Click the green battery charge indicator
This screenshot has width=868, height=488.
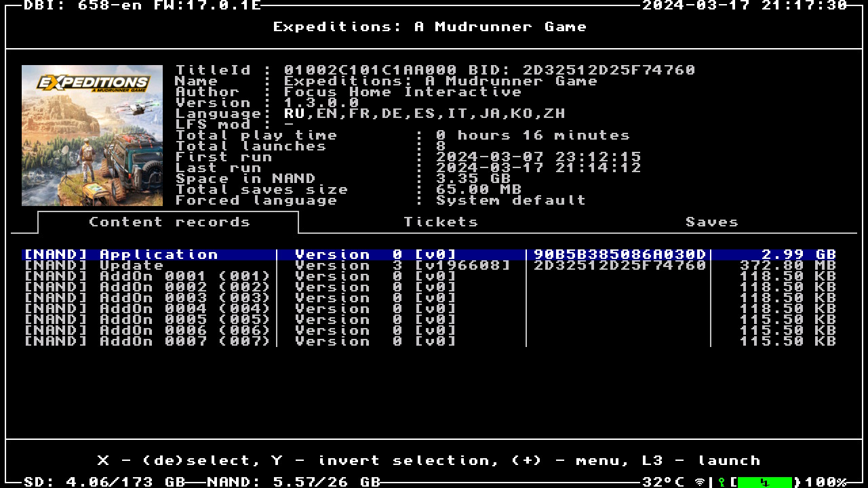coord(764,482)
